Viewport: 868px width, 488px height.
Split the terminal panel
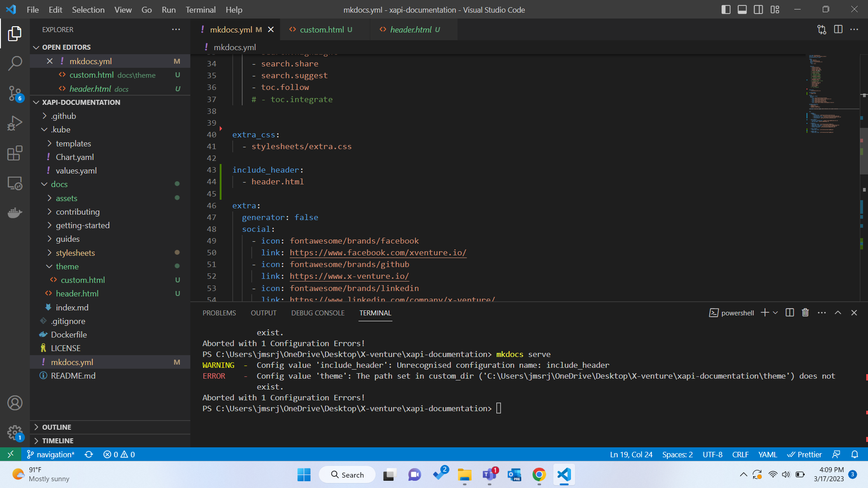coord(790,313)
